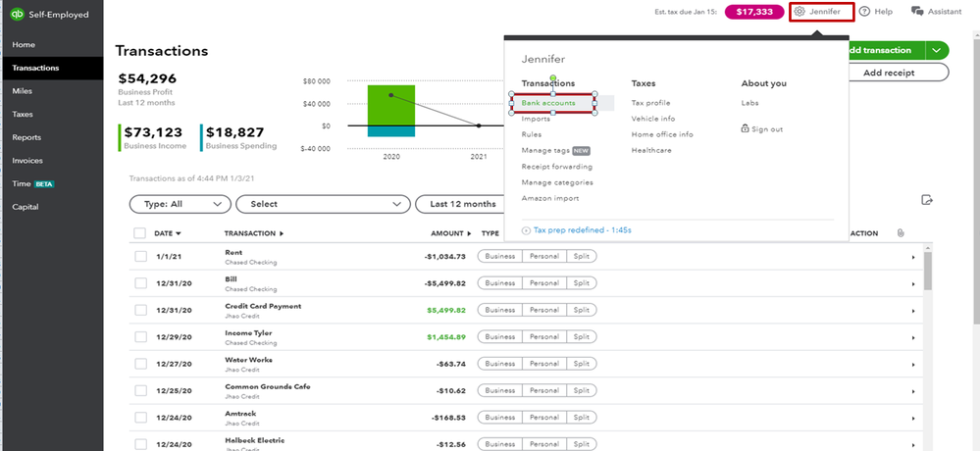Open the Select filter dropdown

tap(323, 204)
